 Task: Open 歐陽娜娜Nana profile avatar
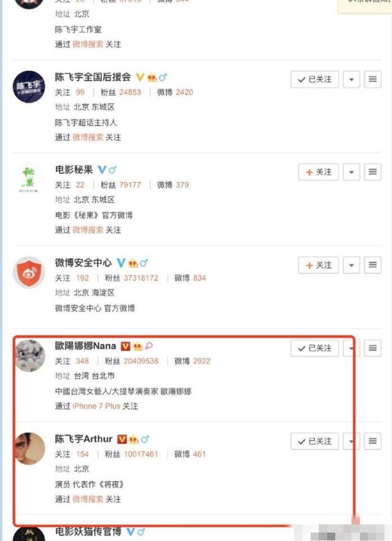[29, 356]
